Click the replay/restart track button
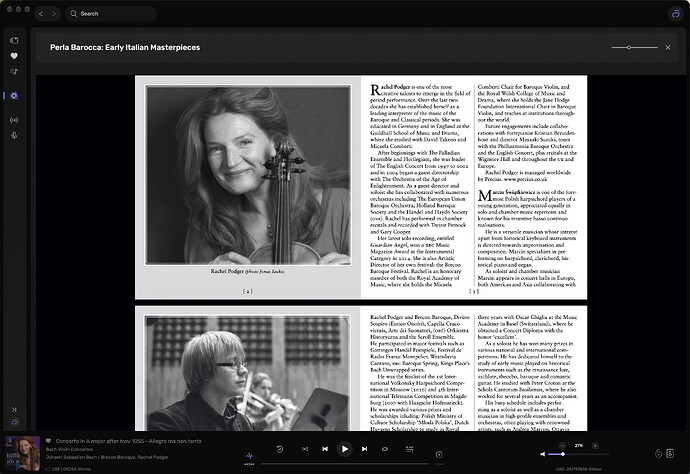Viewport: 690px width, 474px height. pos(279,449)
